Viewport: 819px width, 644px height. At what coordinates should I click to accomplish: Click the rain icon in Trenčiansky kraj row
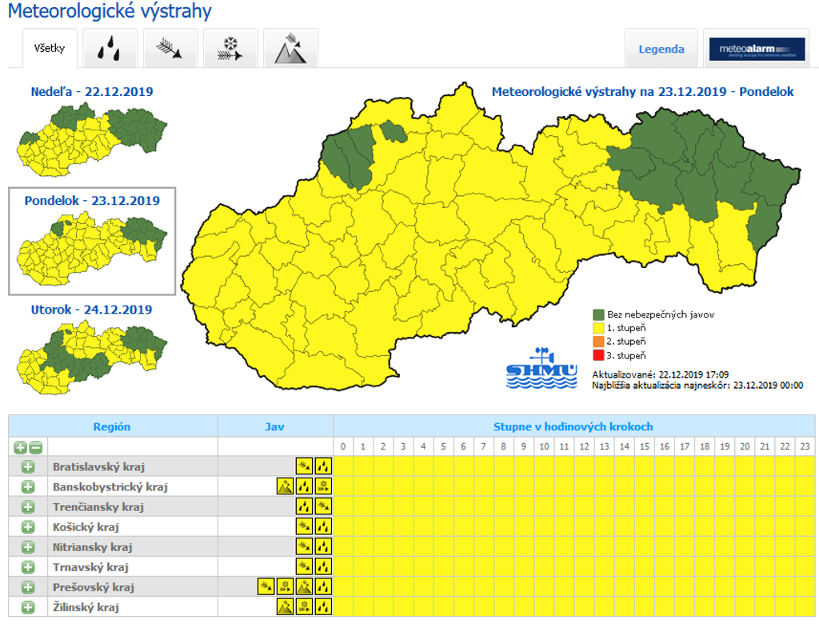[x=304, y=506]
